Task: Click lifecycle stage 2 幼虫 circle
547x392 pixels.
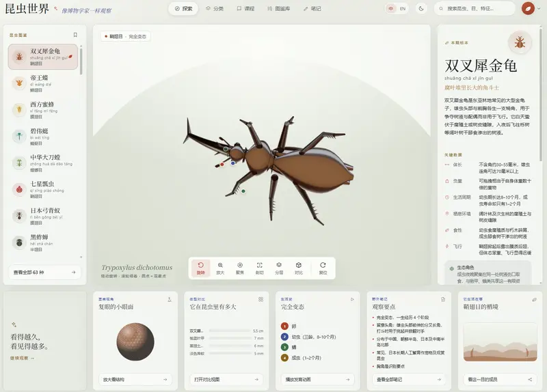Action: [284, 337]
